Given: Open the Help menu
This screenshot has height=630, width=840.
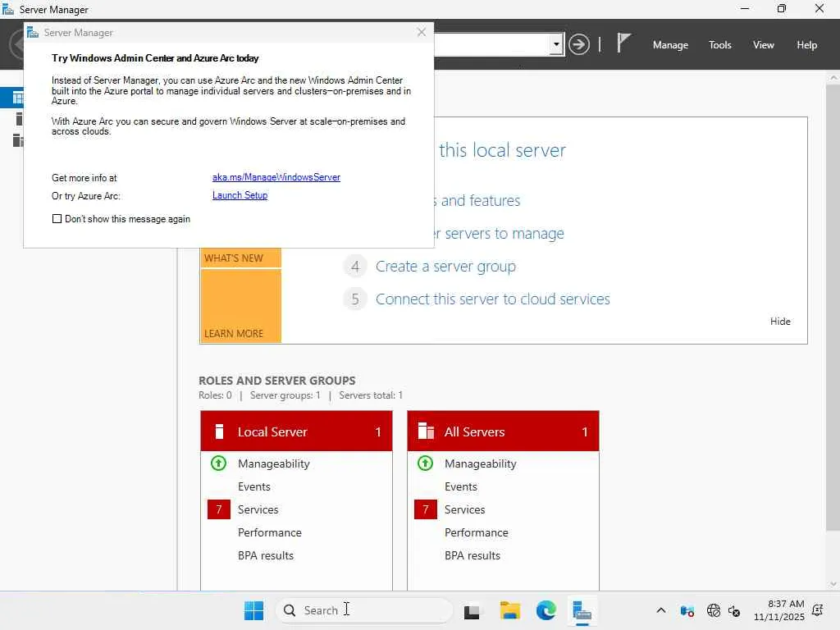Looking at the screenshot, I should click(806, 45).
